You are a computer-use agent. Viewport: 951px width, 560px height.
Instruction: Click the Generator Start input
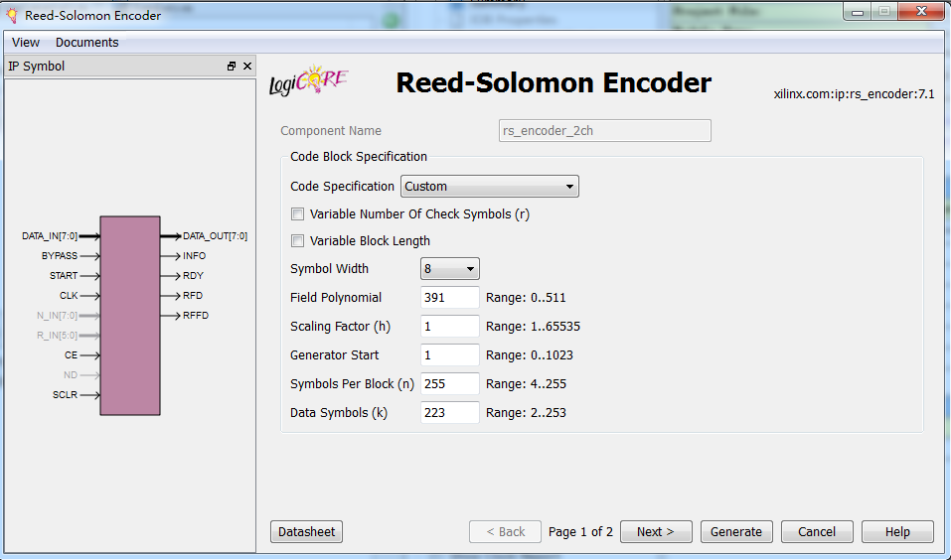449,355
